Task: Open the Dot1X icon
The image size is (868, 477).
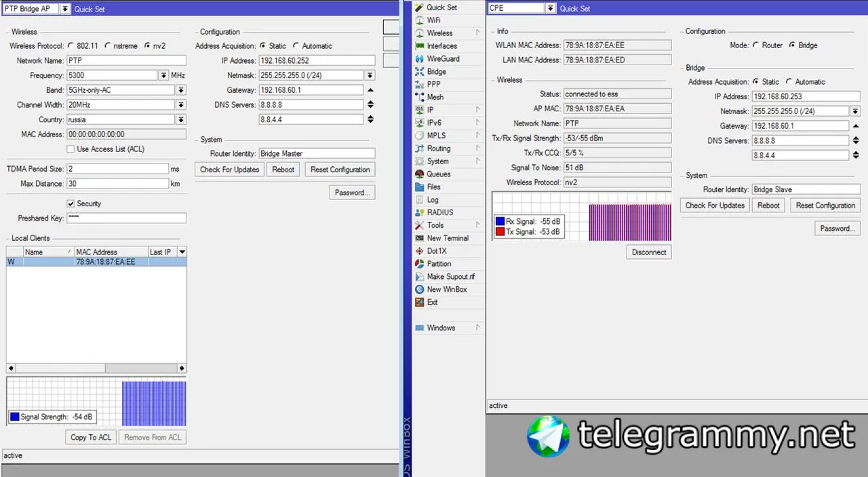Action: (x=420, y=251)
